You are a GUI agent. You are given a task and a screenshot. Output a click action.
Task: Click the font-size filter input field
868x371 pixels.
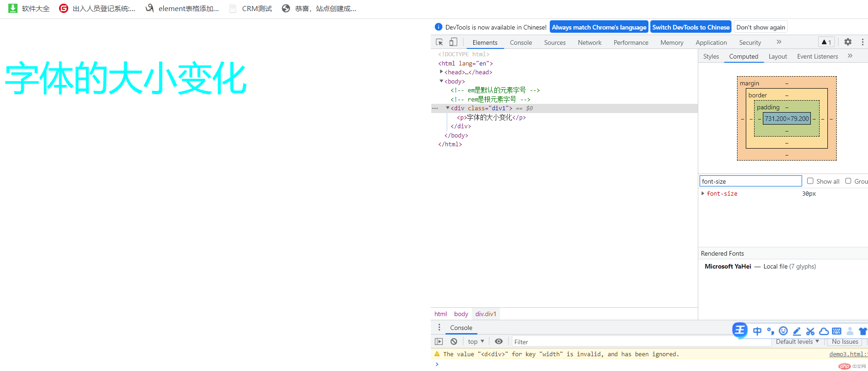click(750, 181)
